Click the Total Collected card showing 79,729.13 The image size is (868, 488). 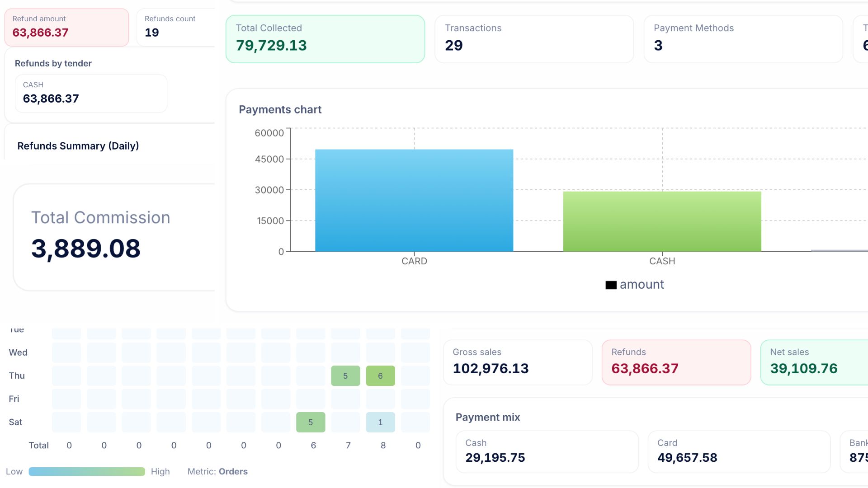325,38
